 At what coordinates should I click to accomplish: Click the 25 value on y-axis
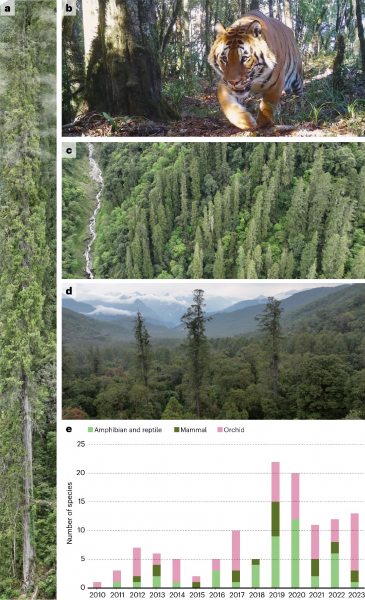tap(81, 444)
